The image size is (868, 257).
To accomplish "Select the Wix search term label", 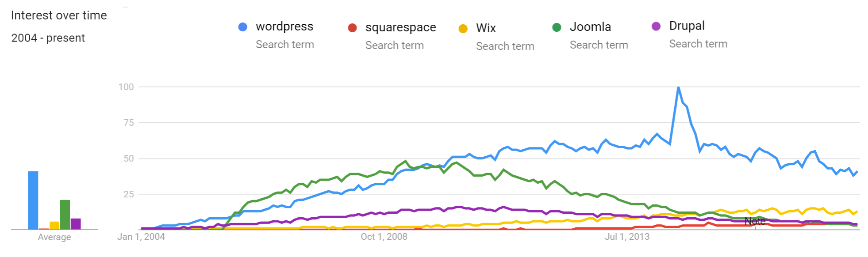I will 486,28.
